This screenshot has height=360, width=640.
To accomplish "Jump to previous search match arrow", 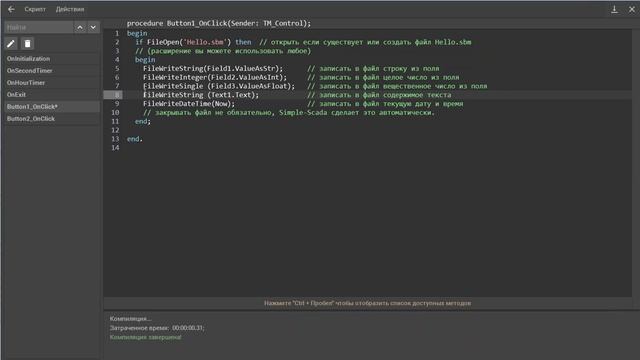I will tap(80, 27).
